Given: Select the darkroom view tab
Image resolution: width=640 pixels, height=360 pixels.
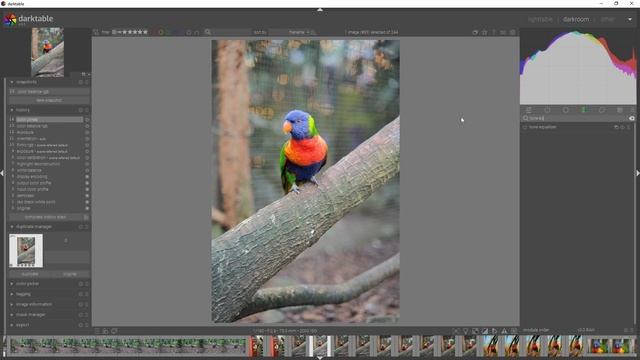Looking at the screenshot, I should click(576, 19).
